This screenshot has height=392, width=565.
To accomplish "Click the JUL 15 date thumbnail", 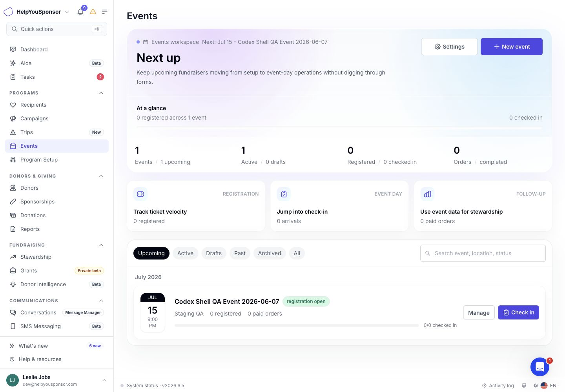I will (x=153, y=312).
